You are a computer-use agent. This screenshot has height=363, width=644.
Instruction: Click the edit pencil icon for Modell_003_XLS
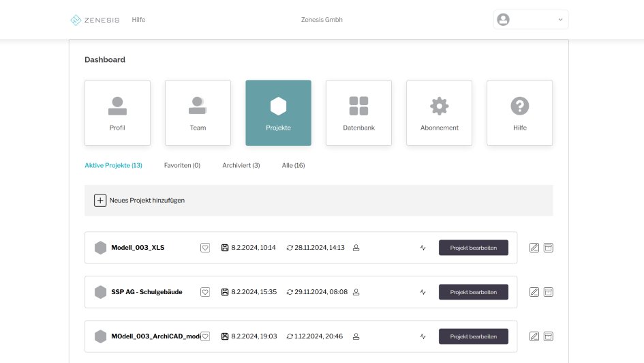click(534, 248)
